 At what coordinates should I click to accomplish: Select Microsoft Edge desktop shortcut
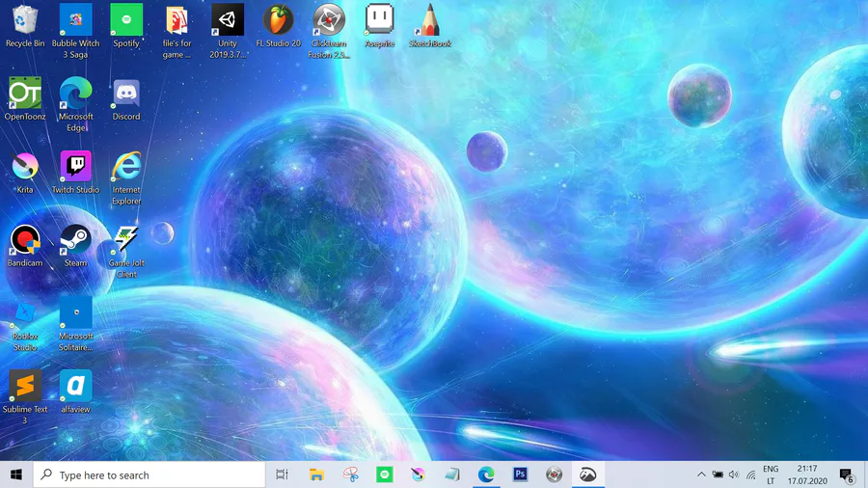coord(76,105)
